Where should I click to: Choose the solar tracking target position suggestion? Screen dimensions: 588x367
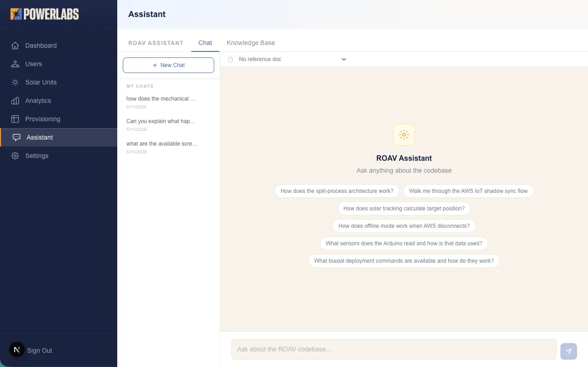pyautogui.click(x=404, y=209)
